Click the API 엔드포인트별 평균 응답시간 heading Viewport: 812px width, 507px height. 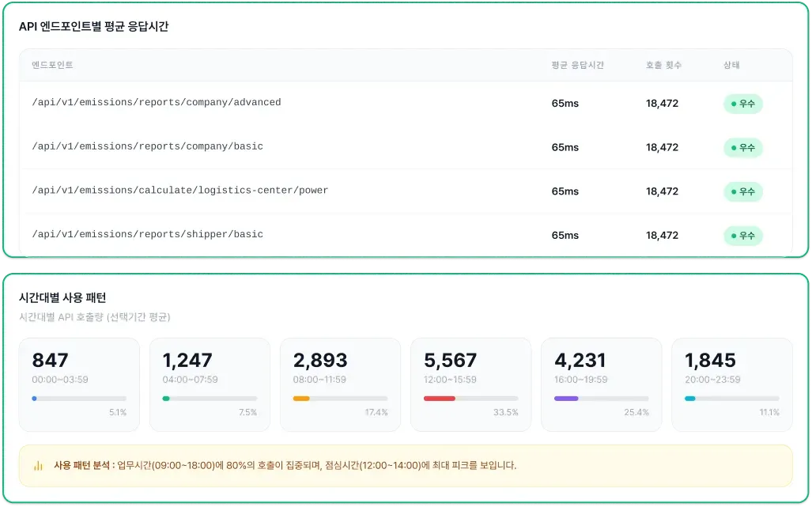[x=94, y=26]
